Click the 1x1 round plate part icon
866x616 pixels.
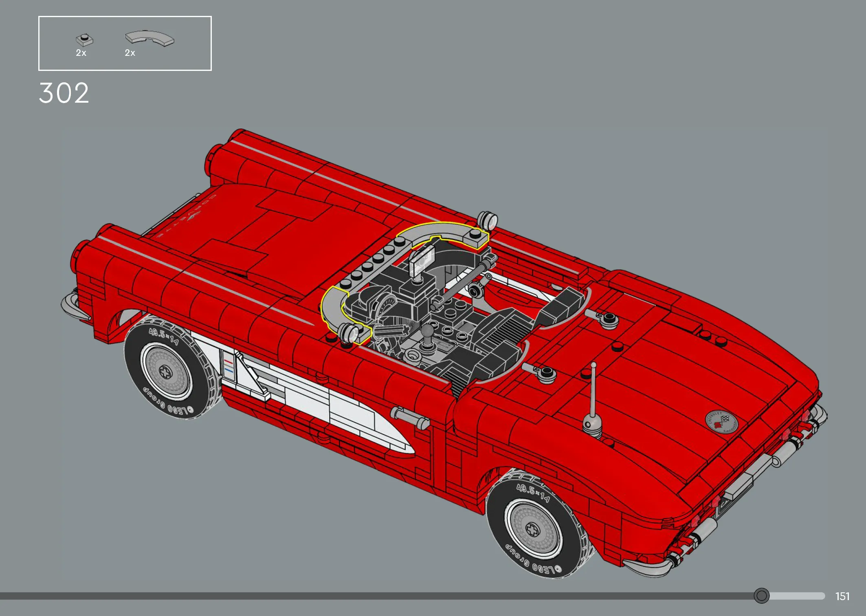coord(84,40)
